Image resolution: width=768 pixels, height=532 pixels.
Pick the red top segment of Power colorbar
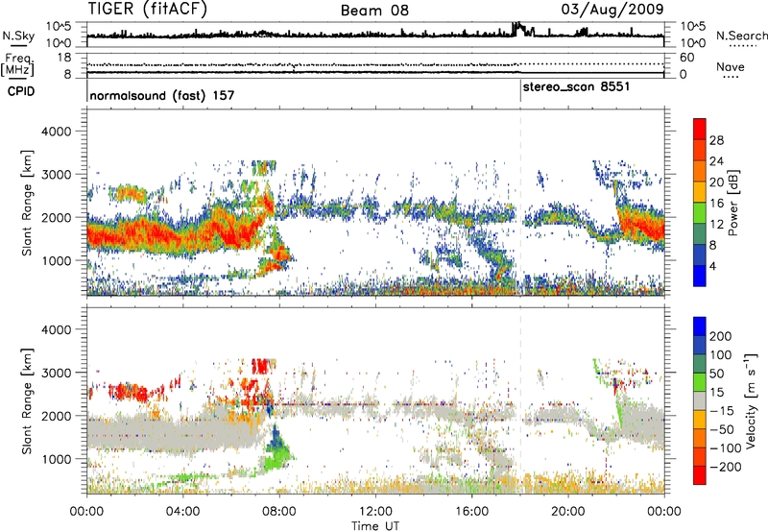(700, 129)
